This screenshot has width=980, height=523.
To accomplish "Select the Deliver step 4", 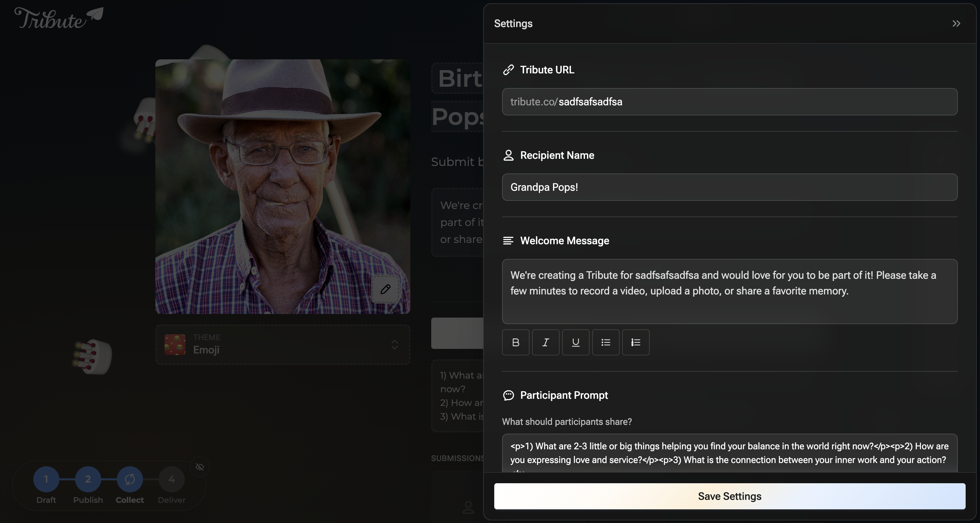I will pos(172,479).
